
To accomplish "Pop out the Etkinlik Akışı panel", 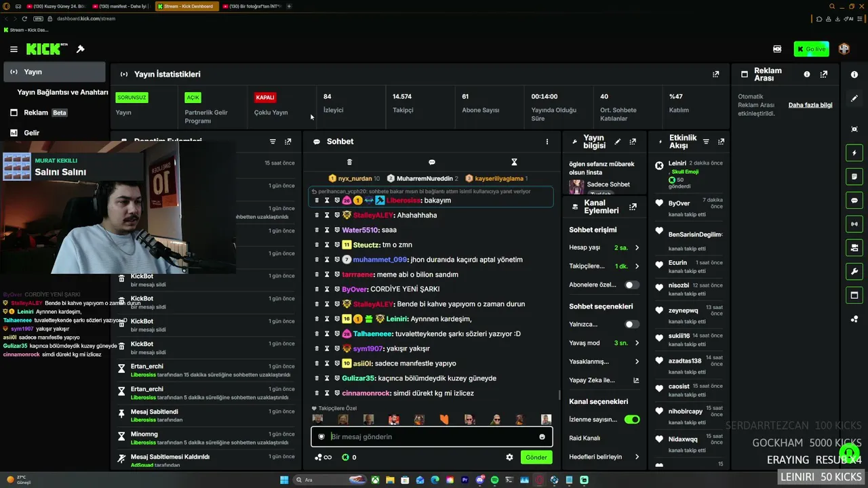I will [x=721, y=142].
